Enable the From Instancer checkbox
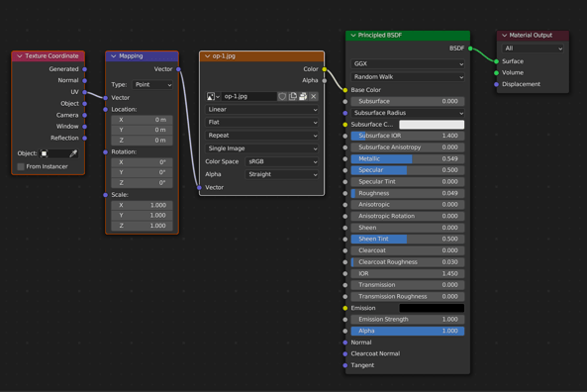Viewport: 587px width, 392px height. [x=21, y=166]
